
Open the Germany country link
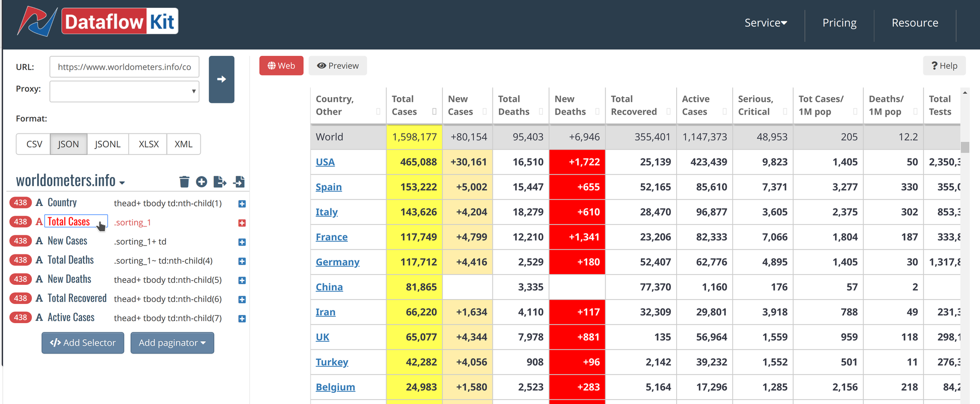tap(338, 262)
